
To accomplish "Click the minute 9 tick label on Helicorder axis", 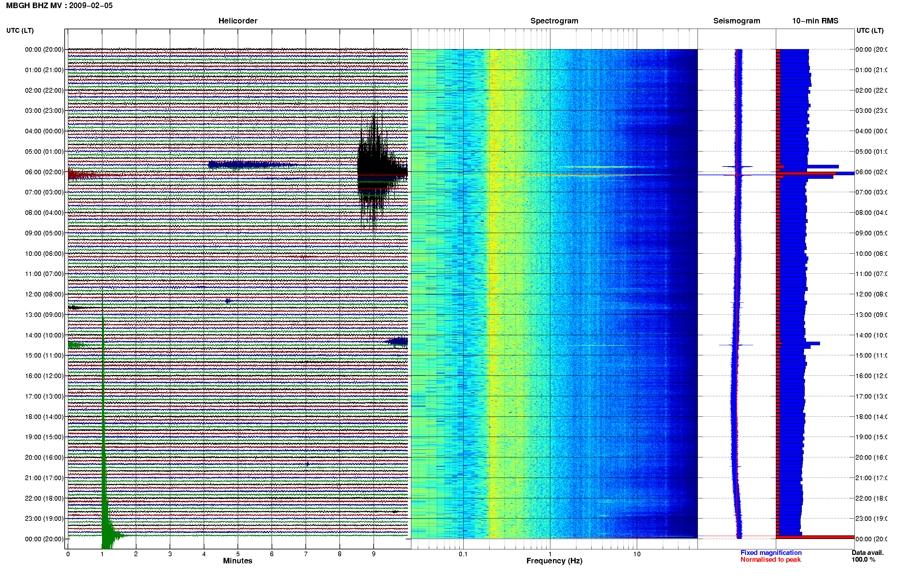I will pyautogui.click(x=374, y=554).
